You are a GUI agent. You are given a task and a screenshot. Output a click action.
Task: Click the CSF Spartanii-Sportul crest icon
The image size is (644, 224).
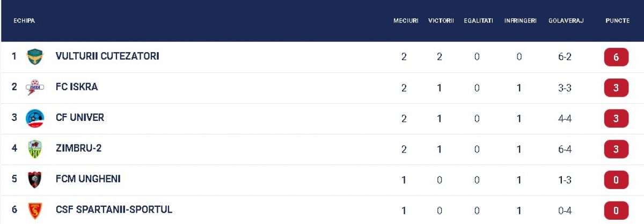(35, 210)
